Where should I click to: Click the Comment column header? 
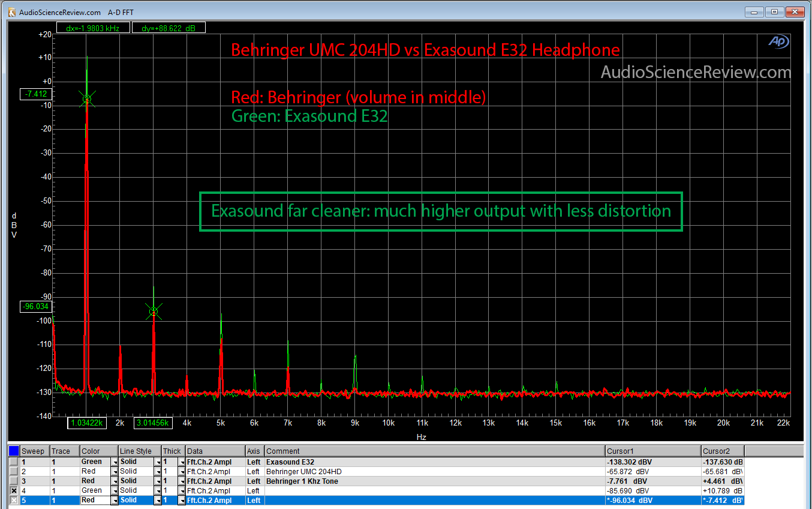[x=435, y=451]
